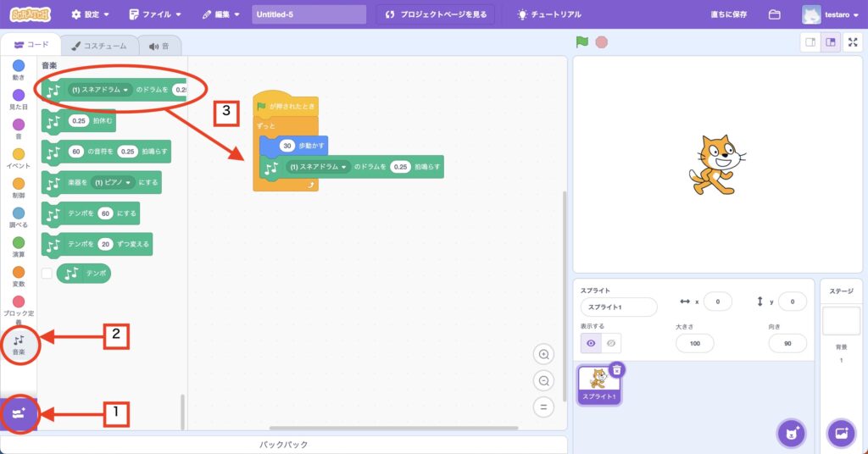Click the workspace vertical scrollbar
Screen dimensions: 868x454
[x=564, y=296]
